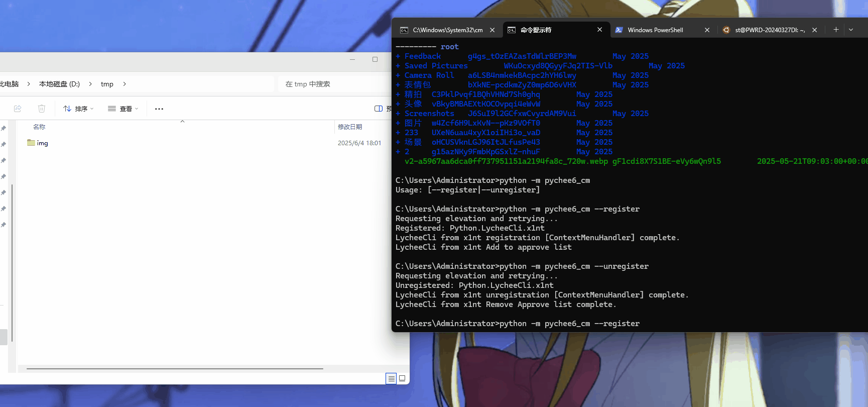This screenshot has height=407, width=868.
Task: Switch to the C:\Windows\System32\cmd tab
Action: 447,30
